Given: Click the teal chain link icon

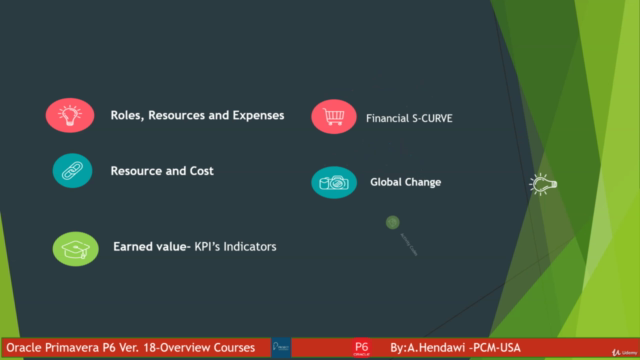Looking at the screenshot, I should point(72,171).
